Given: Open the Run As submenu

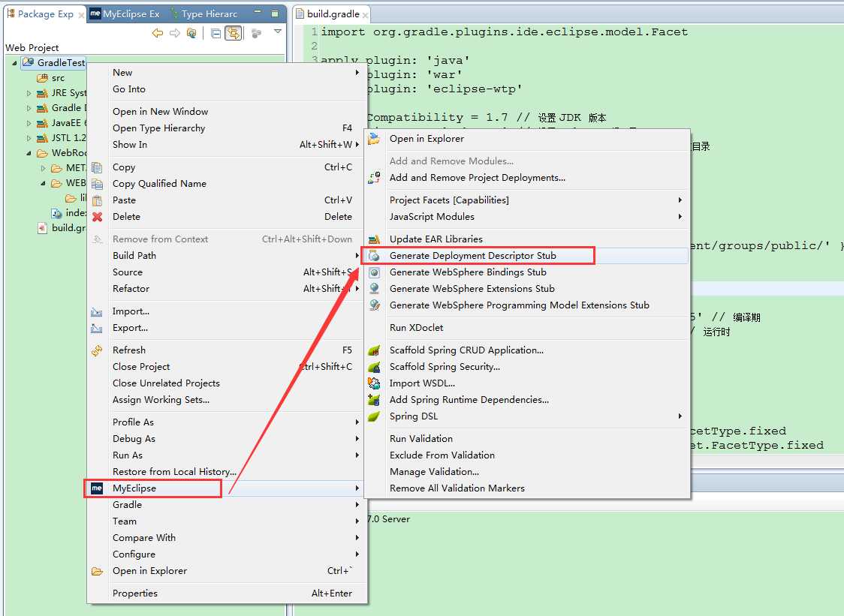Looking at the screenshot, I should (228, 455).
